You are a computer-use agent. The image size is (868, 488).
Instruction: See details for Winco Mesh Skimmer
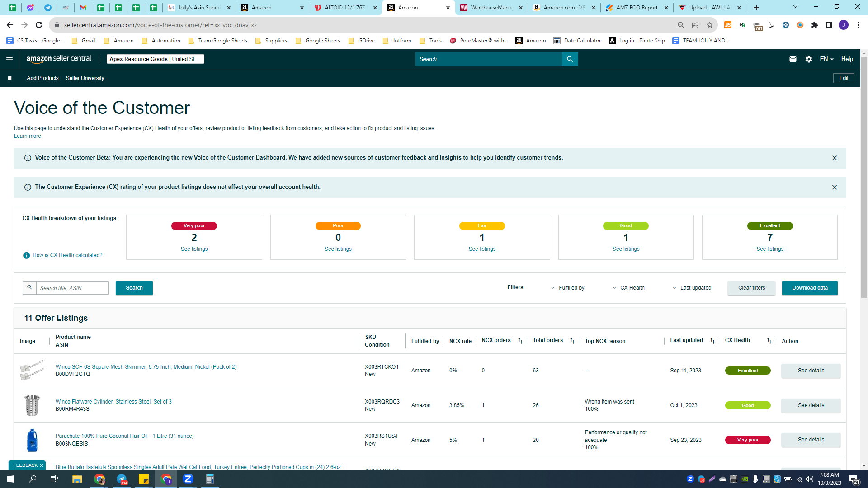point(811,371)
